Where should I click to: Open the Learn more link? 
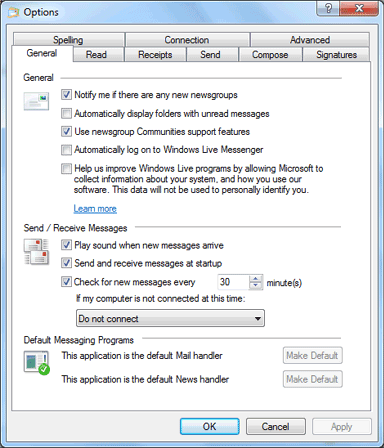click(x=95, y=209)
